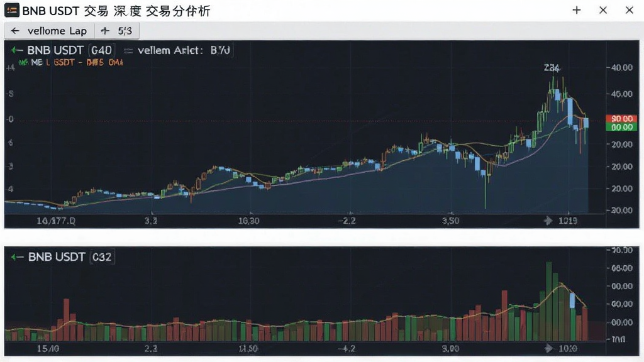Click the green 00.00 price tag

tap(622, 127)
